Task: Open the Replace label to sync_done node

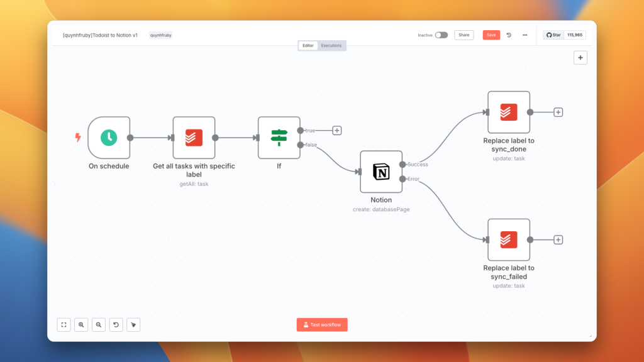Action: (x=509, y=112)
